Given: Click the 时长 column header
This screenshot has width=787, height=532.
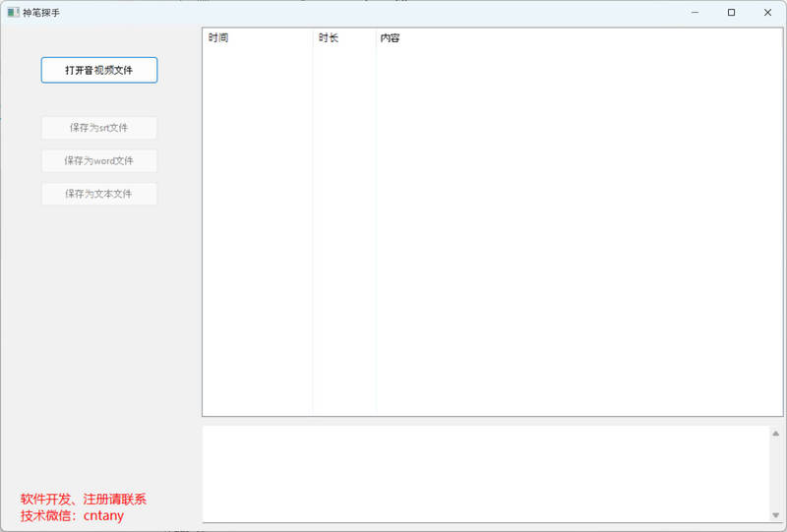Looking at the screenshot, I should point(344,37).
